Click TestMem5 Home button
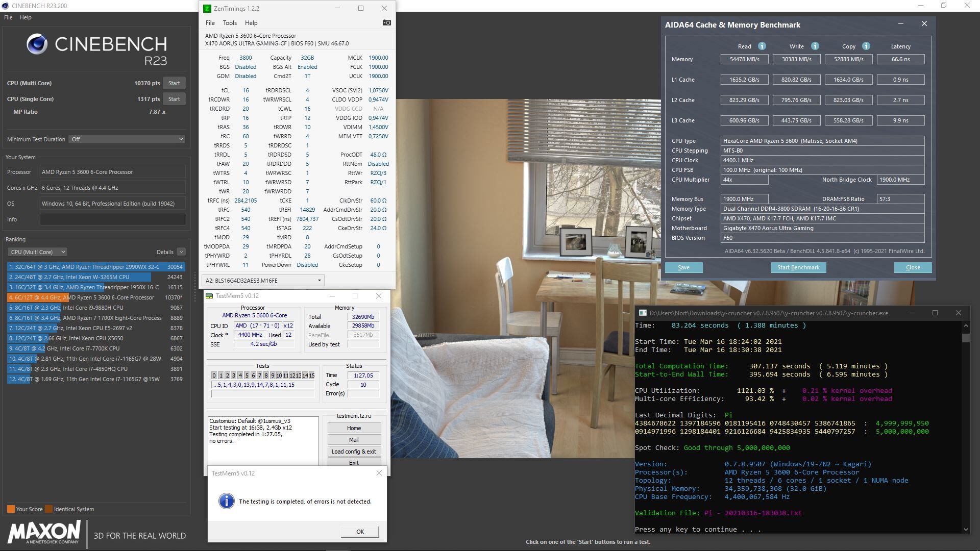The height and width of the screenshot is (551, 980). pyautogui.click(x=354, y=428)
